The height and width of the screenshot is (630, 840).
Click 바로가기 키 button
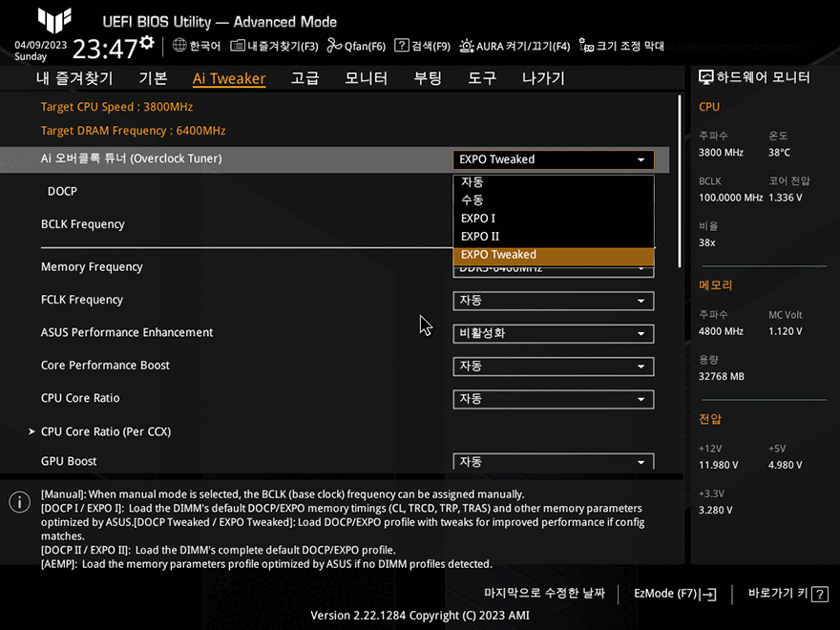click(x=788, y=594)
